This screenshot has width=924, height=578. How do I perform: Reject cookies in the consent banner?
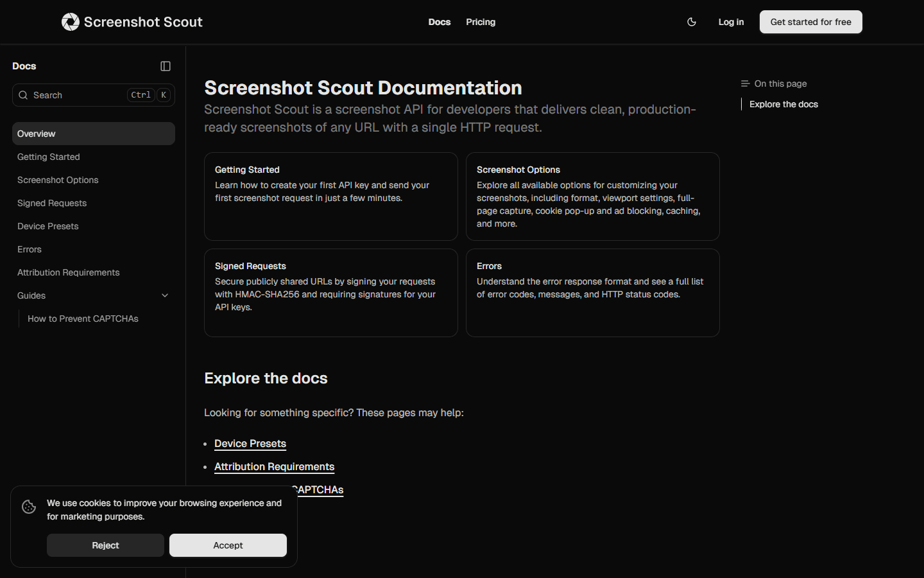point(105,545)
